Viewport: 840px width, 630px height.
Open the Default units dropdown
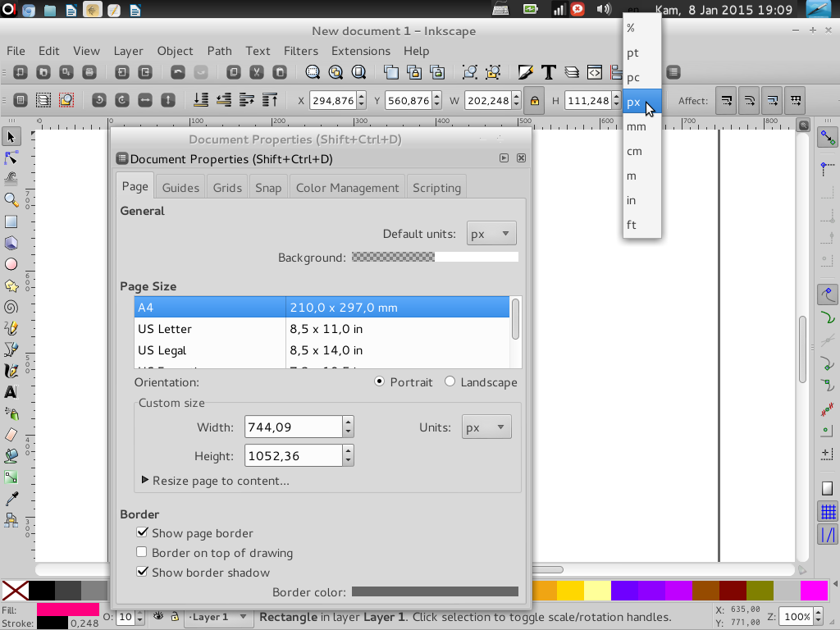point(491,233)
